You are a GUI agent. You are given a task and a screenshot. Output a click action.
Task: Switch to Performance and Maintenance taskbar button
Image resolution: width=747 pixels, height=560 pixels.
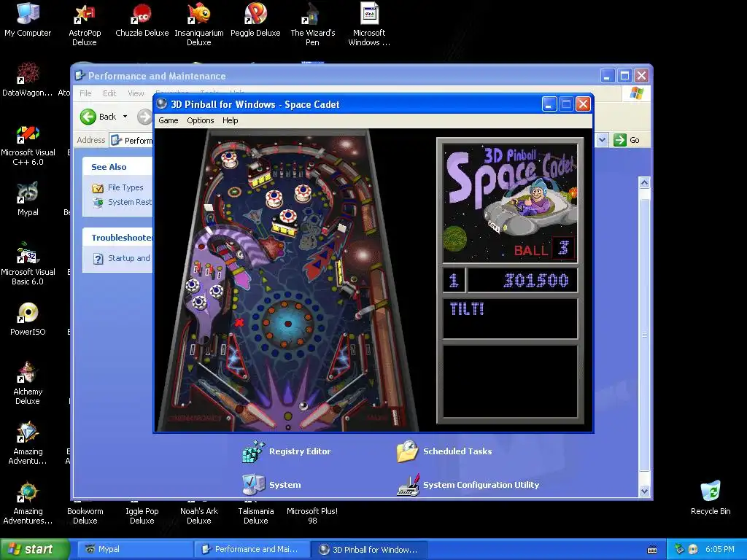252,549
